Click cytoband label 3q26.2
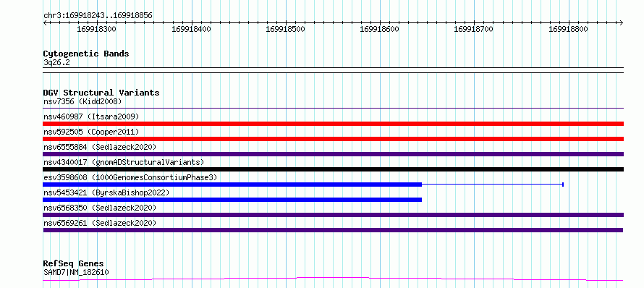 (x=56, y=62)
